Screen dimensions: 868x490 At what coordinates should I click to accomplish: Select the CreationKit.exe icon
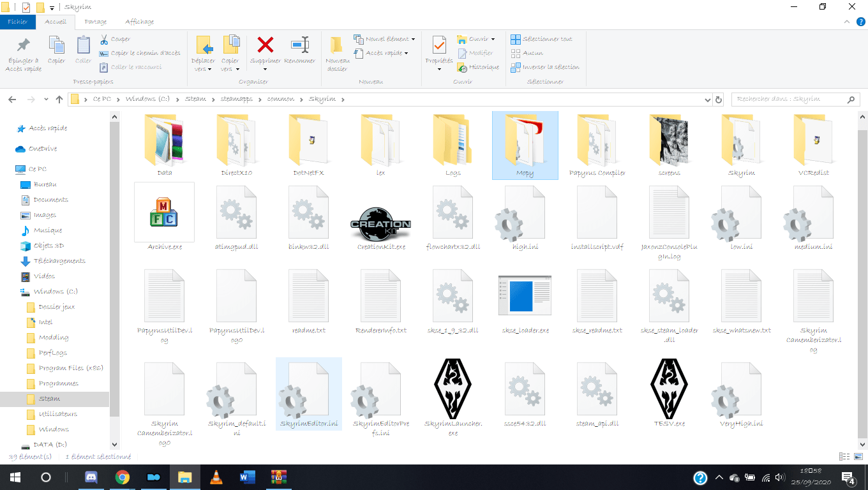pos(381,225)
